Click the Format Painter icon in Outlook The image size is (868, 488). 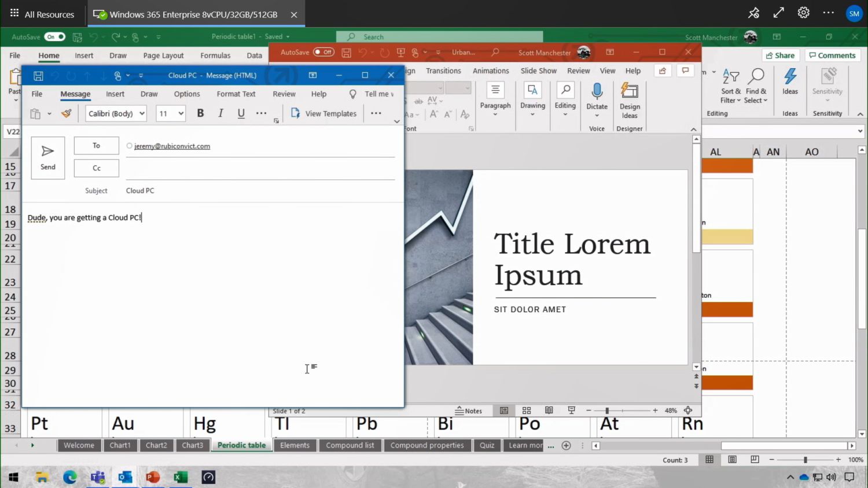[x=67, y=113]
